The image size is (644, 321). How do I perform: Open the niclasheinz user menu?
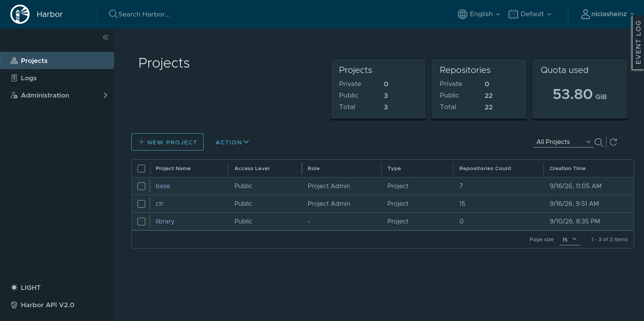click(608, 14)
